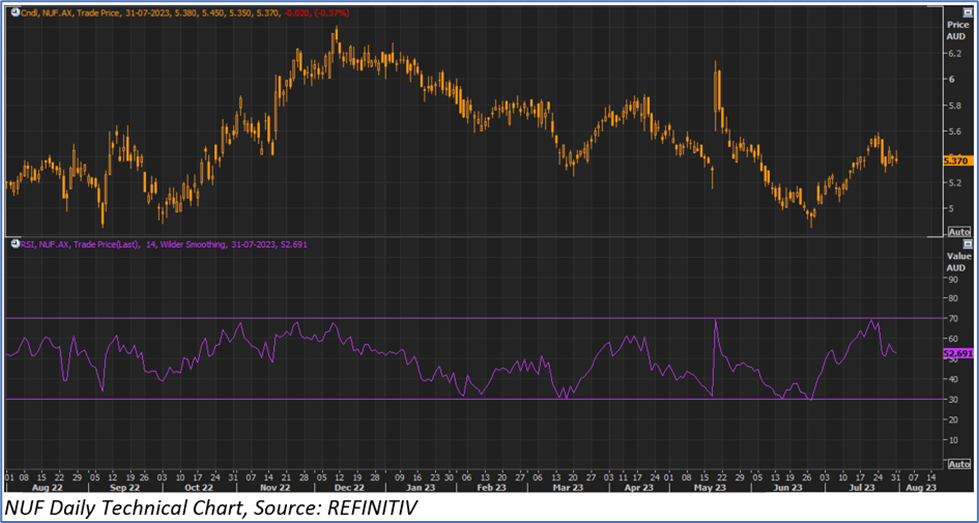Select the RSI 70 overbought line
Viewport: 979px width, 523px height.
pos(400,318)
